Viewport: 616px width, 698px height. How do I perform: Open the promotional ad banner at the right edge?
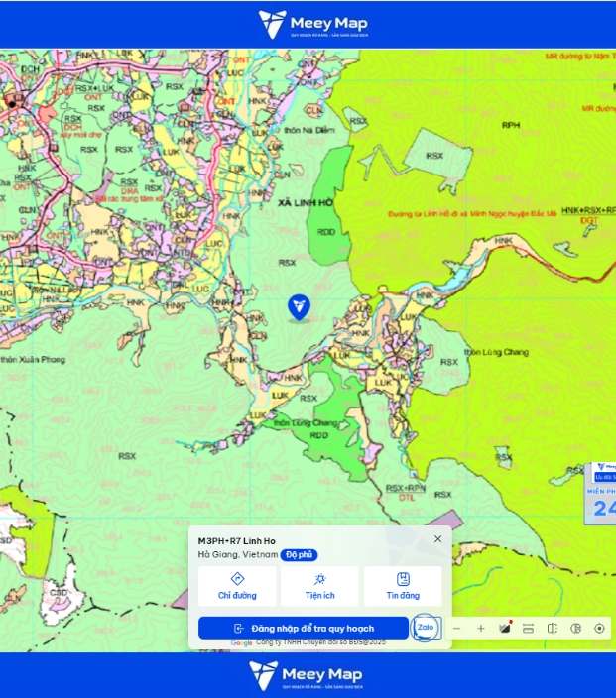[601, 493]
